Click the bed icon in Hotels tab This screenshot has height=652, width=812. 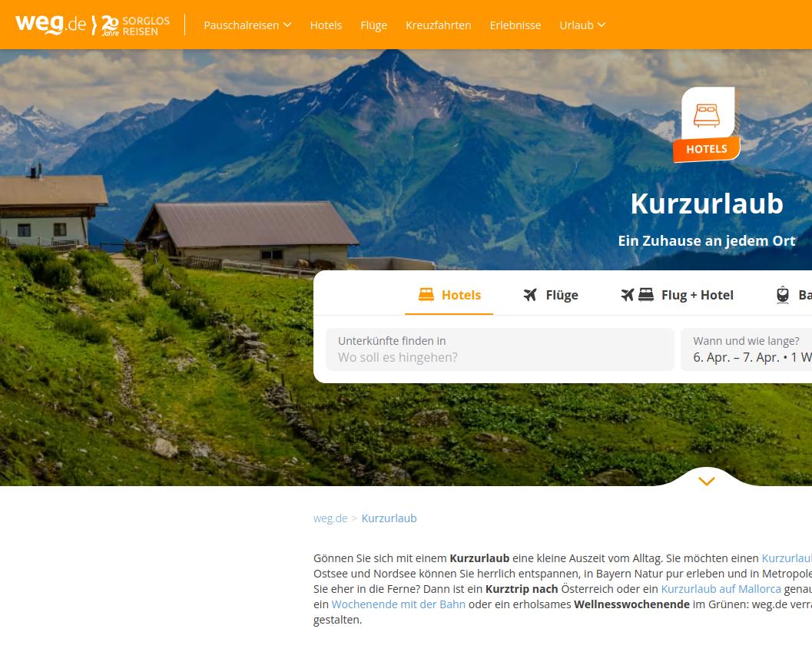(x=426, y=295)
